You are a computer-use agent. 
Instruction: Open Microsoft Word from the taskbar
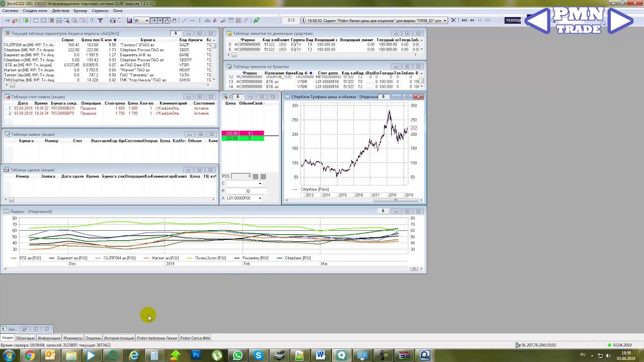coord(320,355)
